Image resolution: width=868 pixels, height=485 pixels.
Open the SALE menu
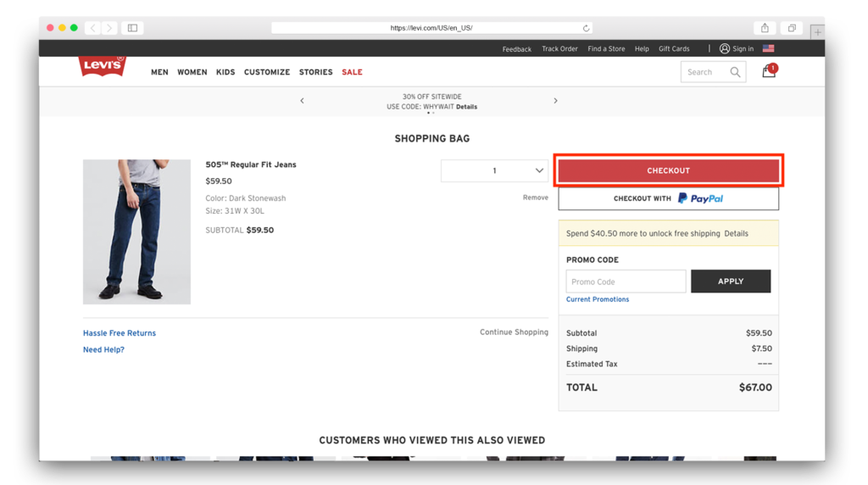pos(352,72)
